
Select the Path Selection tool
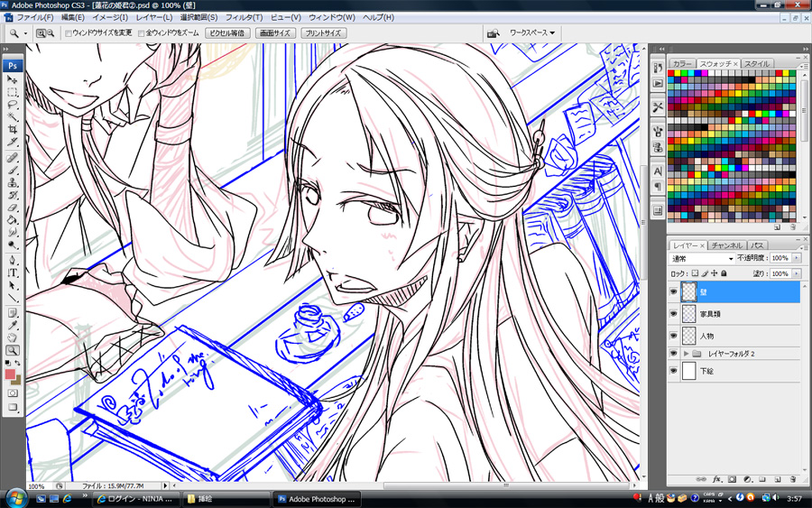pos(13,285)
